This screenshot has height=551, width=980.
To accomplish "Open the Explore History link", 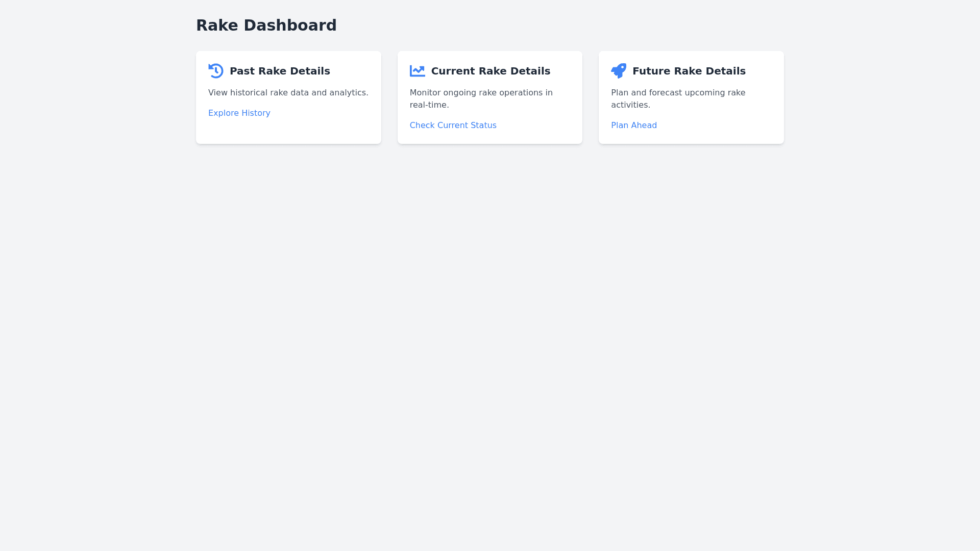I will pos(239,113).
